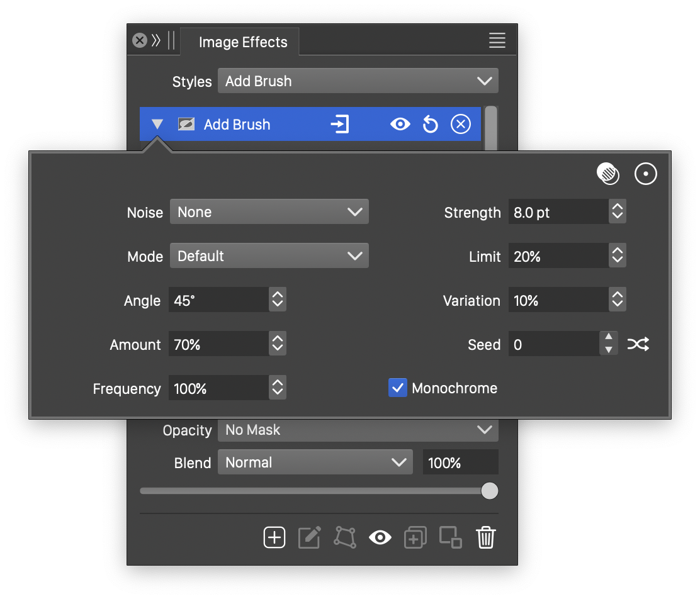Toggle eye visibility on Add Brush row
Viewport: 700px width, 599px height.
tap(400, 125)
